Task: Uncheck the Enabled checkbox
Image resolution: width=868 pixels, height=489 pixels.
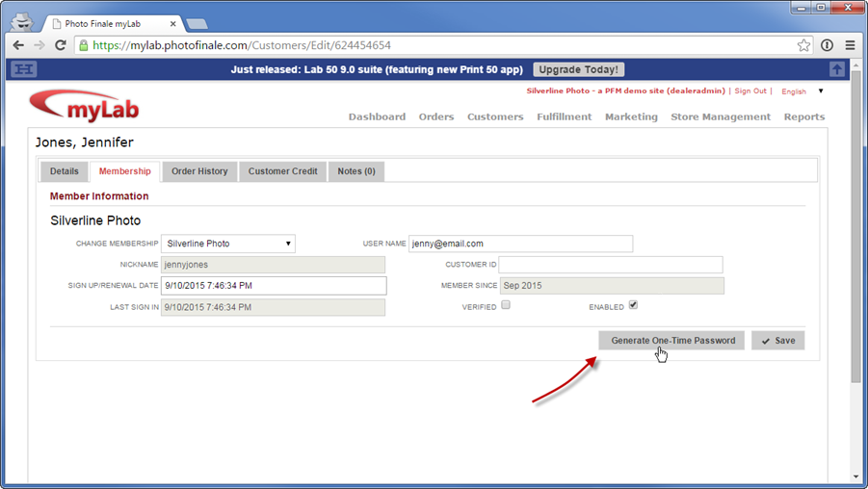Action: point(633,305)
